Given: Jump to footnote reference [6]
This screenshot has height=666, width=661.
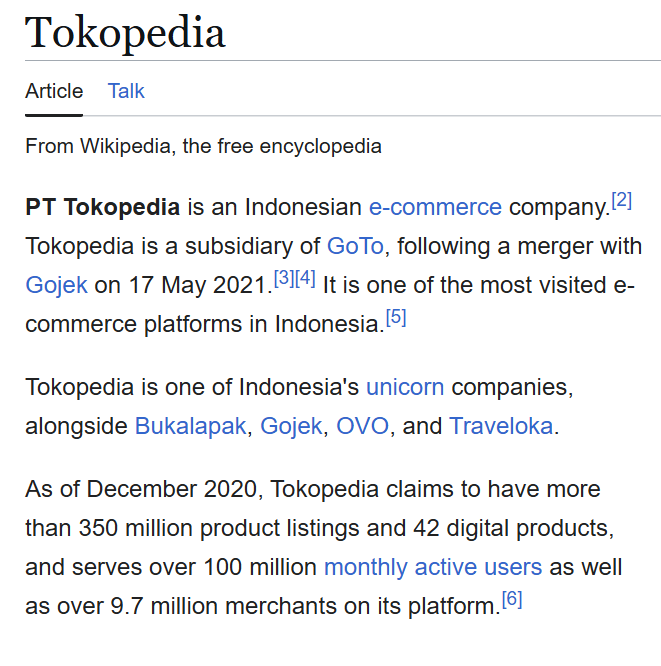Looking at the screenshot, I should [512, 600].
